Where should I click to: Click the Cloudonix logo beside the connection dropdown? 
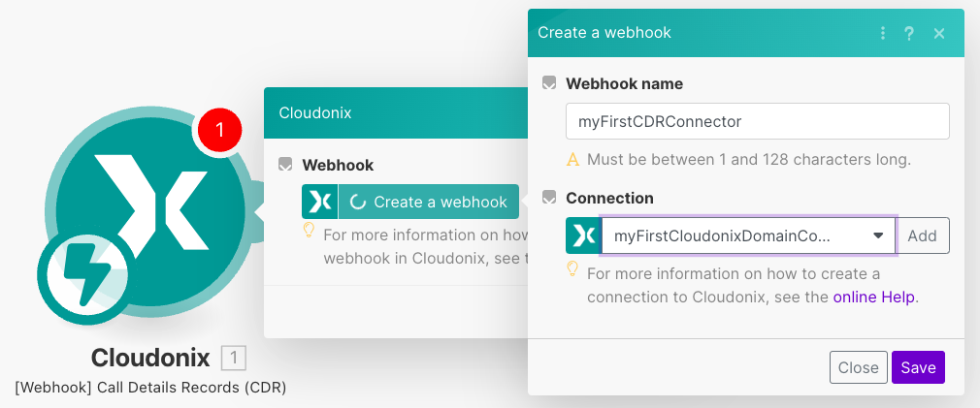(583, 235)
